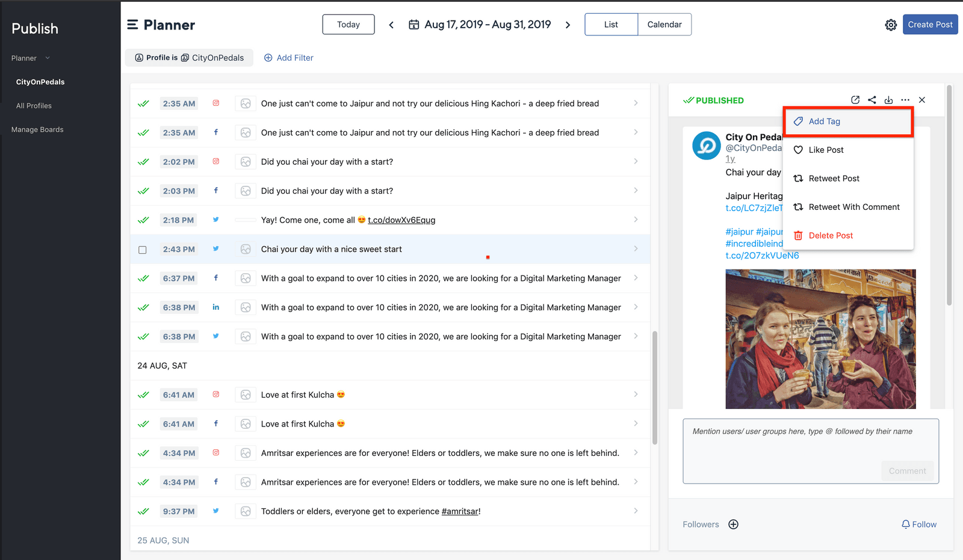Click the Add Filter link
The width and height of the screenshot is (963, 560).
289,58
